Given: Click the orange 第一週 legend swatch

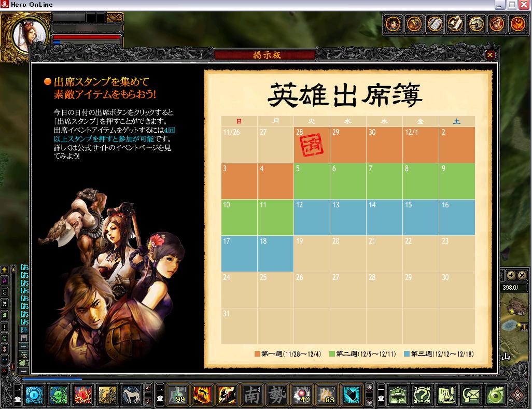Looking at the screenshot, I should click(x=257, y=354).
